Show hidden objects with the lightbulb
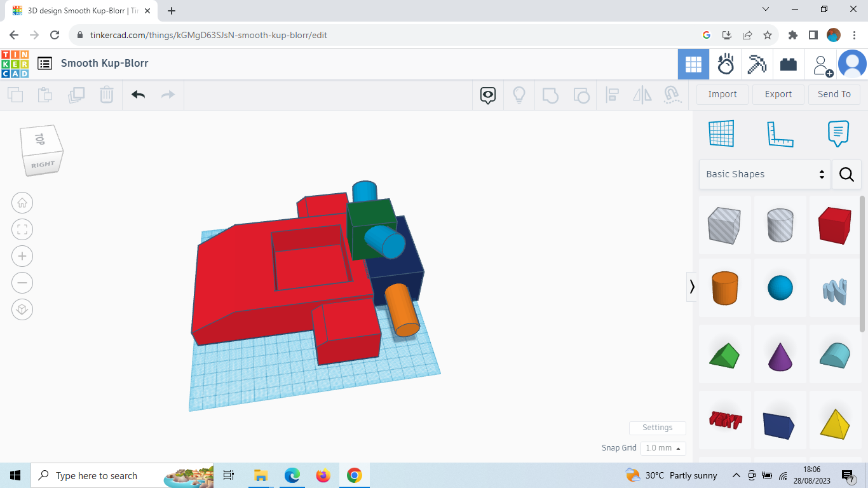The height and width of the screenshot is (488, 868). [x=519, y=94]
